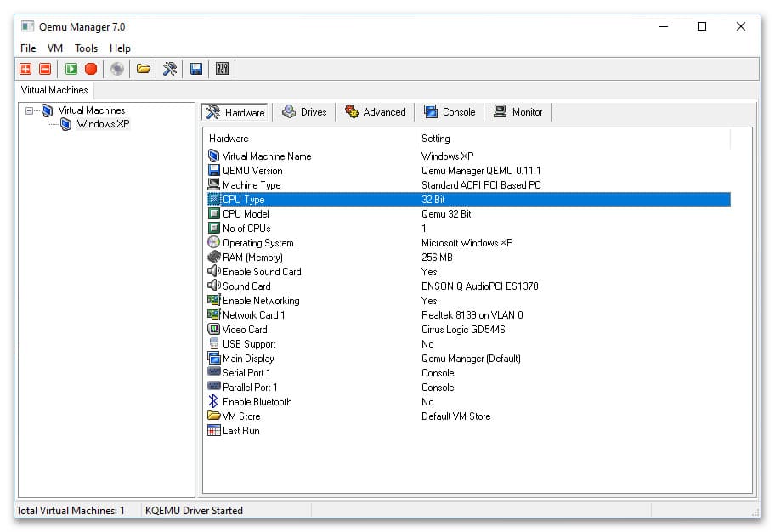Click the Serial Port 1 connector icon
Image resolution: width=775 pixels, height=532 pixels.
pos(214,371)
